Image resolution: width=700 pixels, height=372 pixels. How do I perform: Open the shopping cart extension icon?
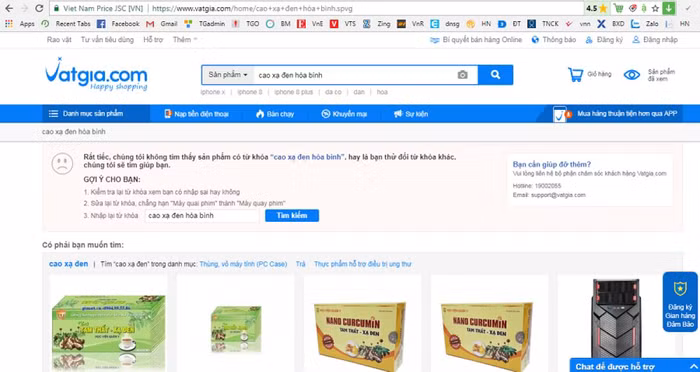tap(618, 8)
